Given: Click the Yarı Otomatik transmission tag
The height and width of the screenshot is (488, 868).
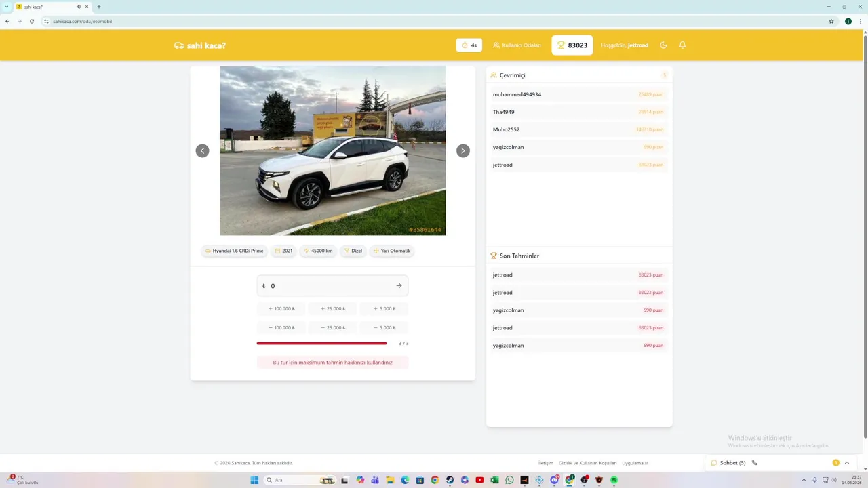Looking at the screenshot, I should click(392, 251).
